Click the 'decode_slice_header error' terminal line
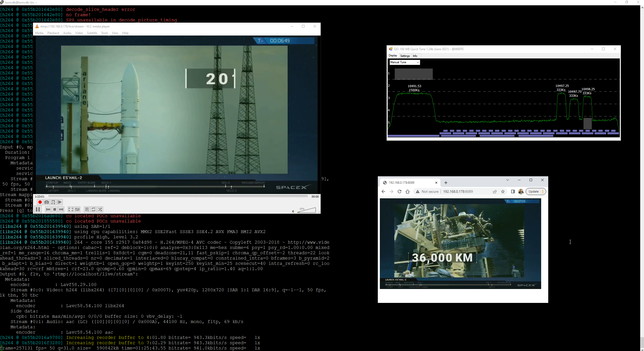644x351 pixels. (101, 10)
